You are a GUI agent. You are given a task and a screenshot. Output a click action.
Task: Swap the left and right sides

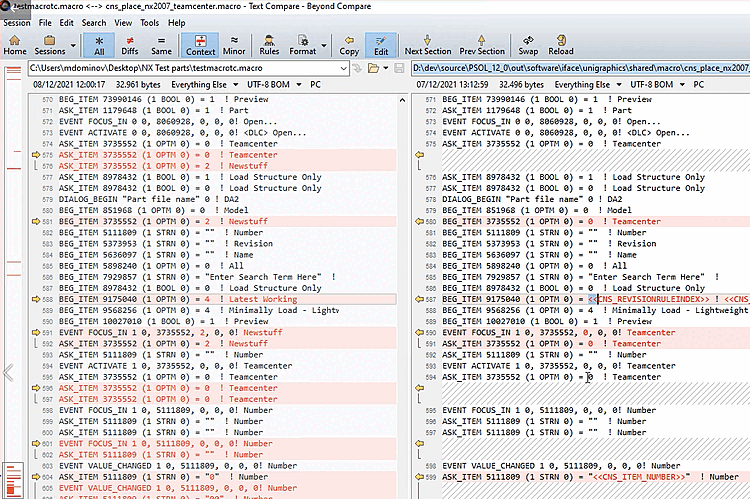pos(527,44)
